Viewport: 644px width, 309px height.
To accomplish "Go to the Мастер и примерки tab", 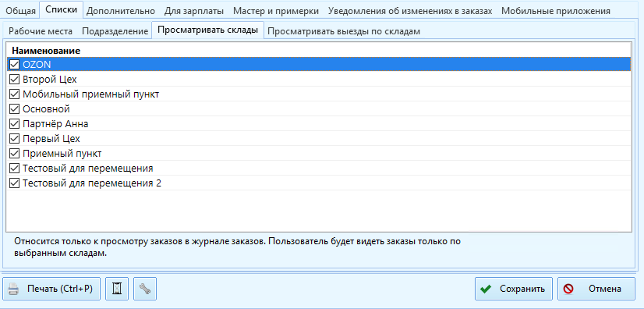I will pos(276,11).
